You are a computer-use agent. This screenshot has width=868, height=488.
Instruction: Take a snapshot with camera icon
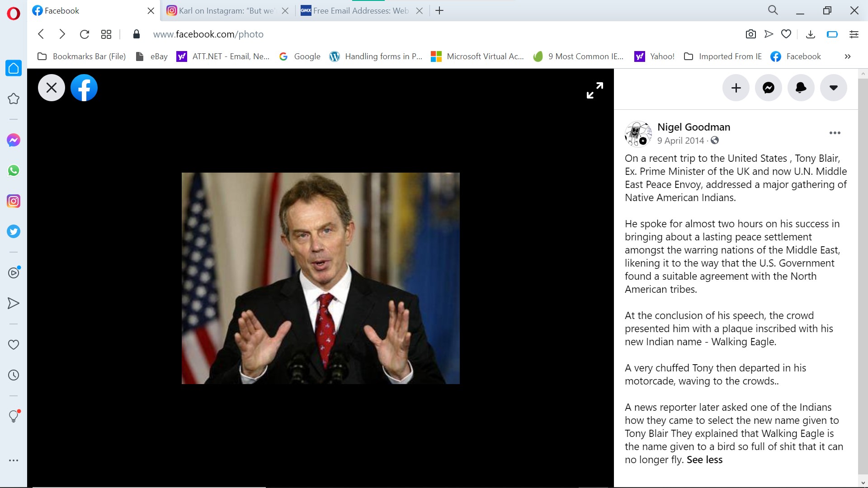750,34
